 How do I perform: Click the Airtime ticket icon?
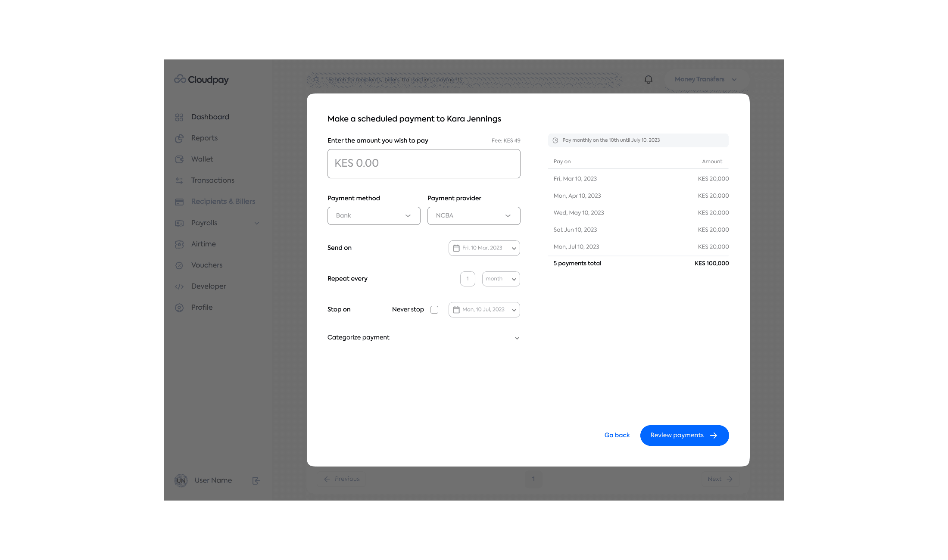[x=179, y=244]
